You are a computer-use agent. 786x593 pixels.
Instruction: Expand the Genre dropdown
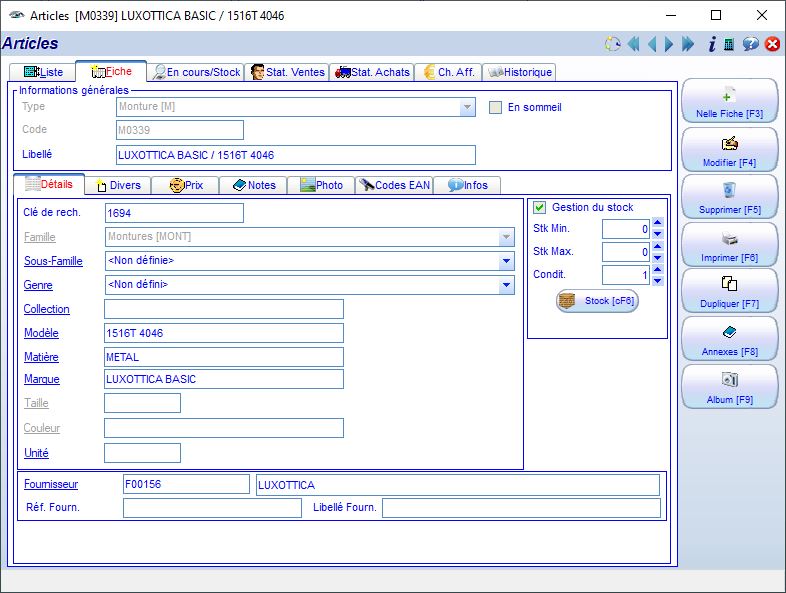506,285
